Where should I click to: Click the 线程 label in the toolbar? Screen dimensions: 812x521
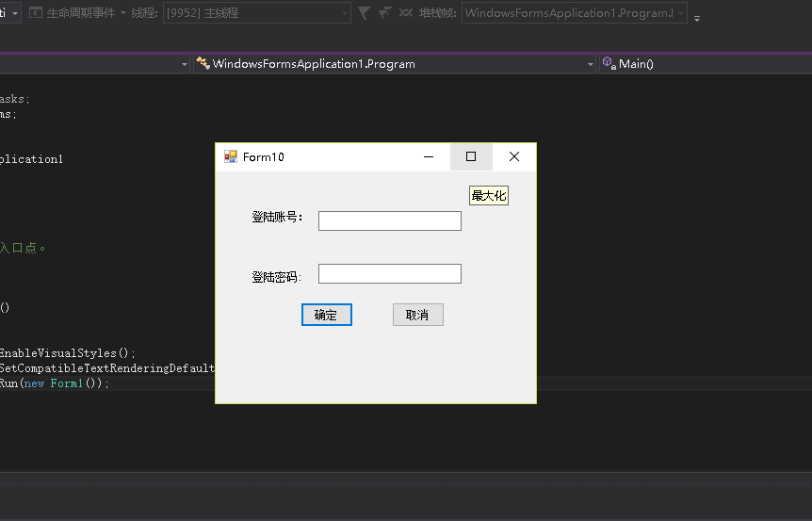[144, 13]
